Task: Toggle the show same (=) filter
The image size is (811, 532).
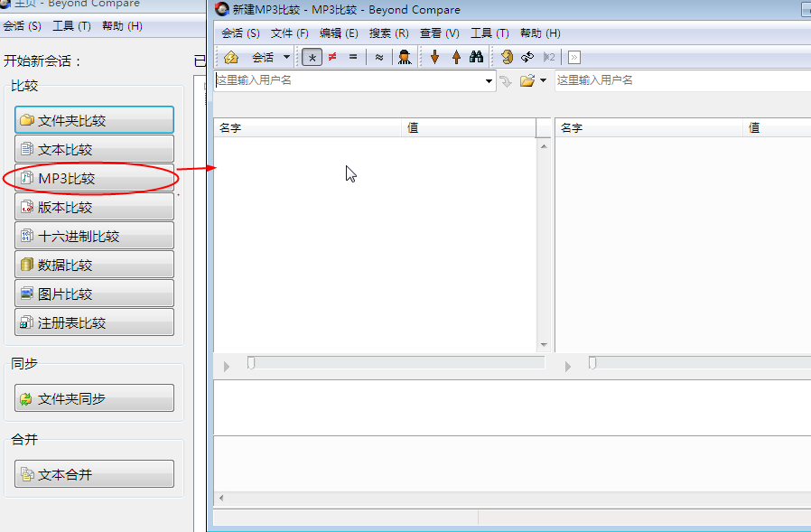Action: click(353, 57)
